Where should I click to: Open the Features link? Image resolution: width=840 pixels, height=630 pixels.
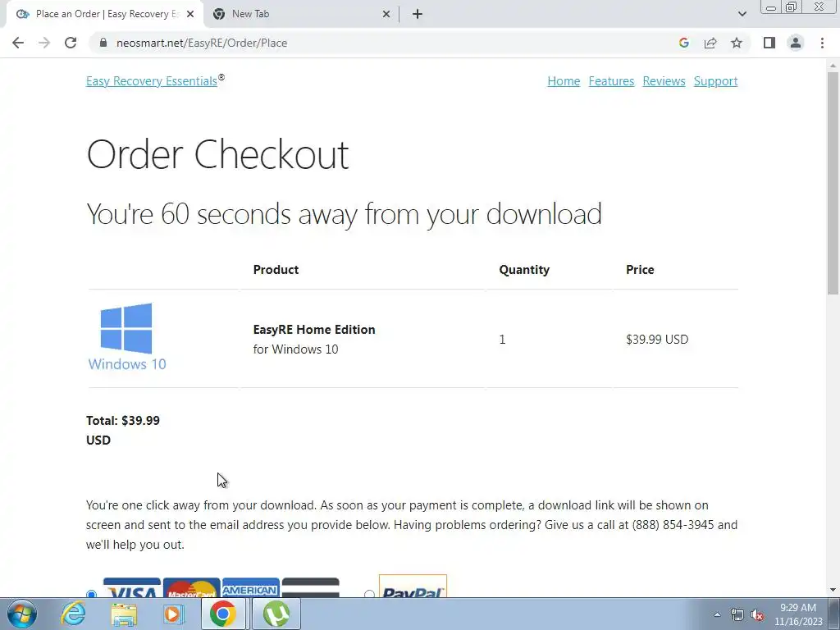[x=611, y=81]
